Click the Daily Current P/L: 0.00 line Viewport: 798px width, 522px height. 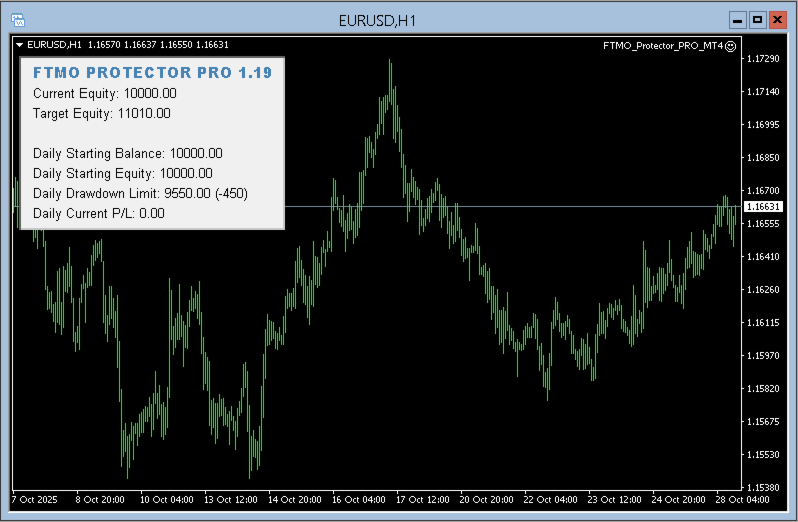[99, 214]
